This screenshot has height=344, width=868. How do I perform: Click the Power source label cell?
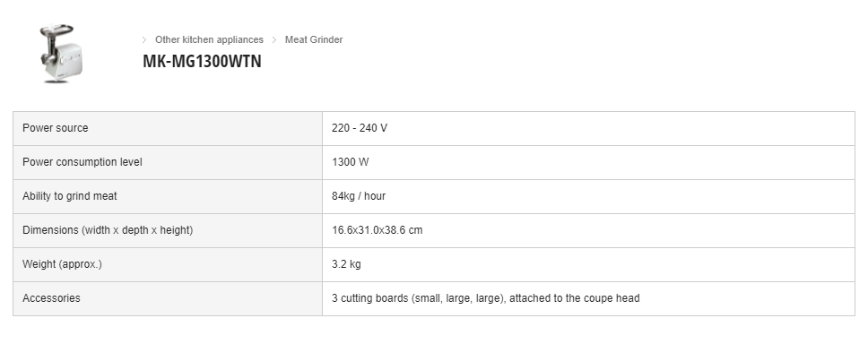[x=168, y=128]
